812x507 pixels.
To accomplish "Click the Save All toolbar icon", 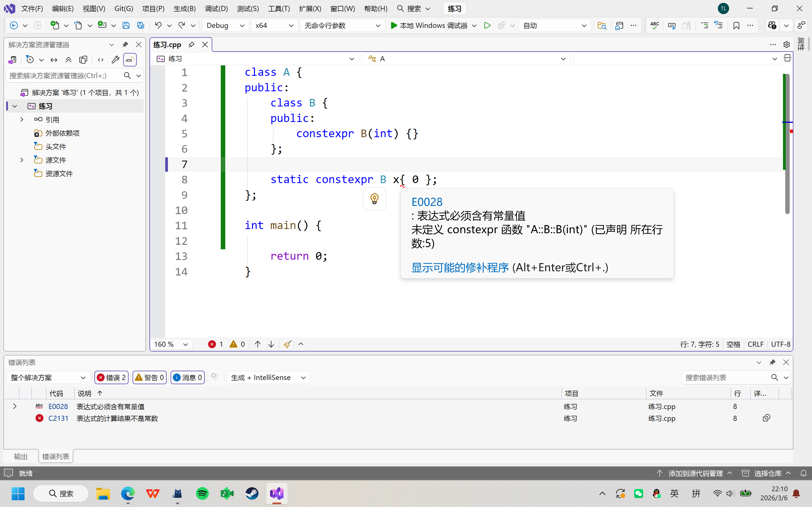I will [141, 25].
